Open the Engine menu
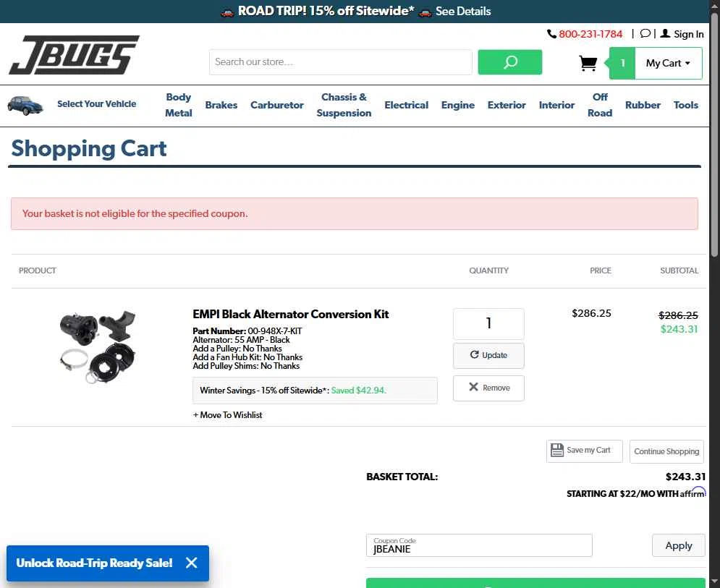 [458, 105]
